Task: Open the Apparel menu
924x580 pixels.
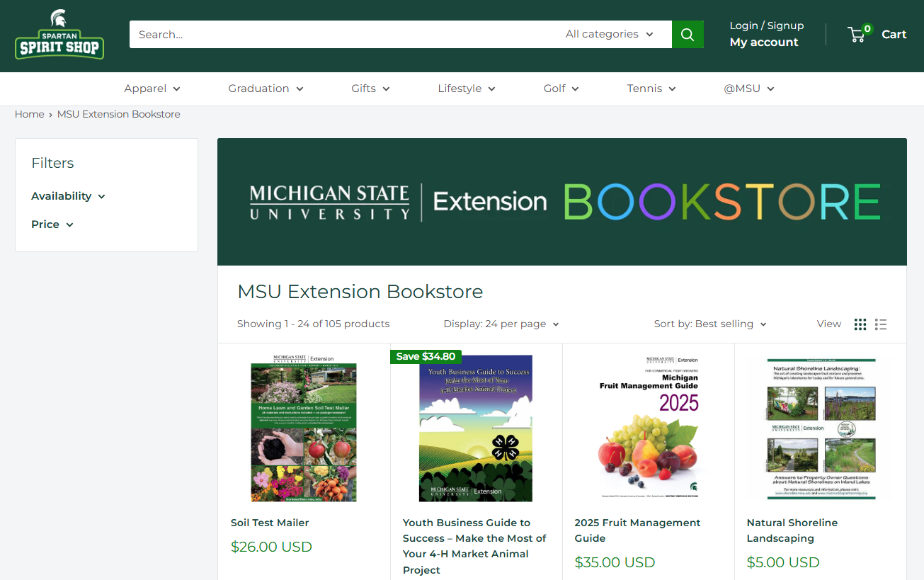Action: (x=152, y=89)
